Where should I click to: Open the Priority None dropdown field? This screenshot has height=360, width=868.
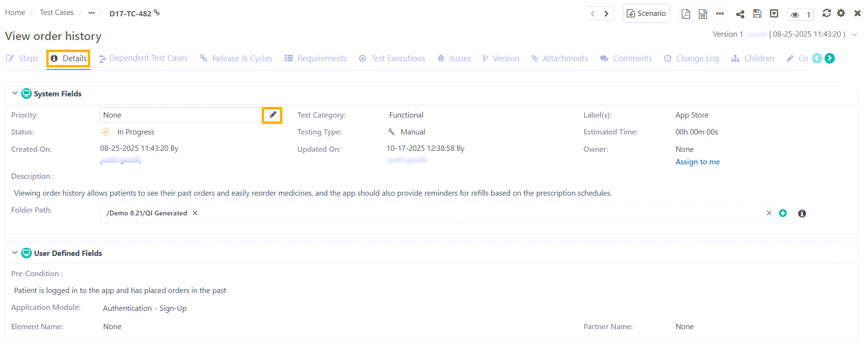pyautogui.click(x=181, y=115)
